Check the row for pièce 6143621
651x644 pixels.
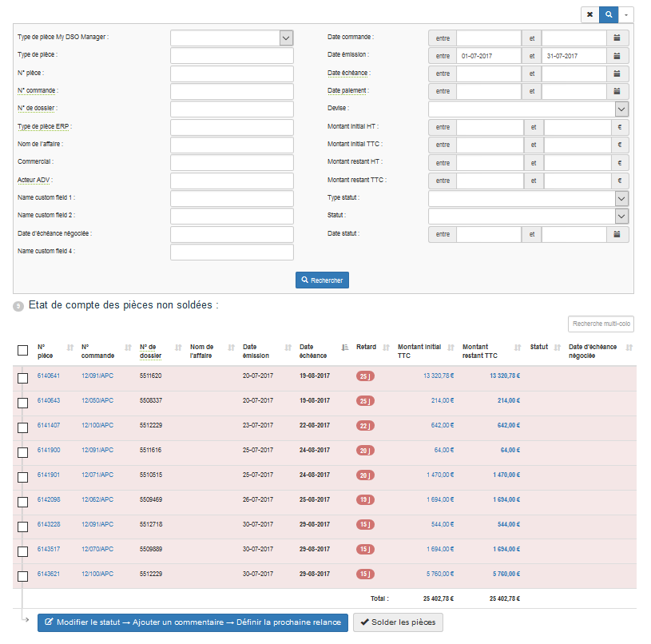click(x=23, y=576)
